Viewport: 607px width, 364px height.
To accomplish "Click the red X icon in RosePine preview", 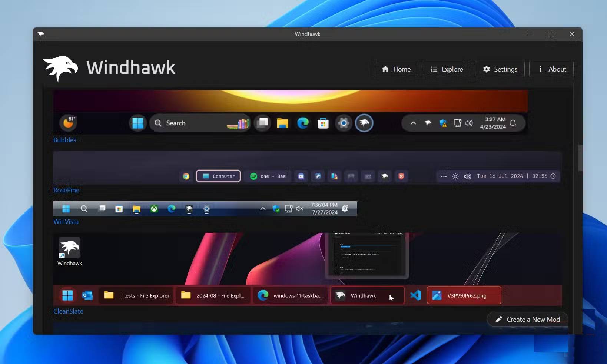I will pyautogui.click(x=401, y=176).
